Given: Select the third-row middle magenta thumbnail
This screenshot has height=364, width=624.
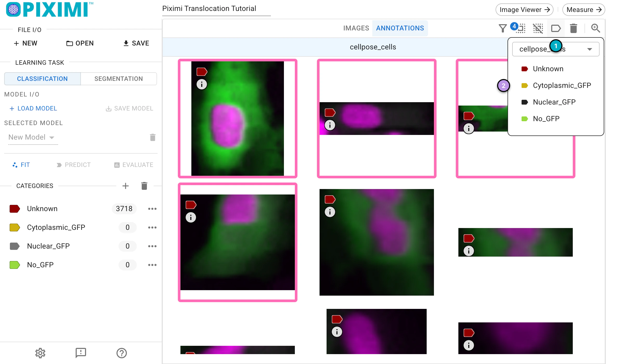Looking at the screenshot, I should tap(376, 331).
